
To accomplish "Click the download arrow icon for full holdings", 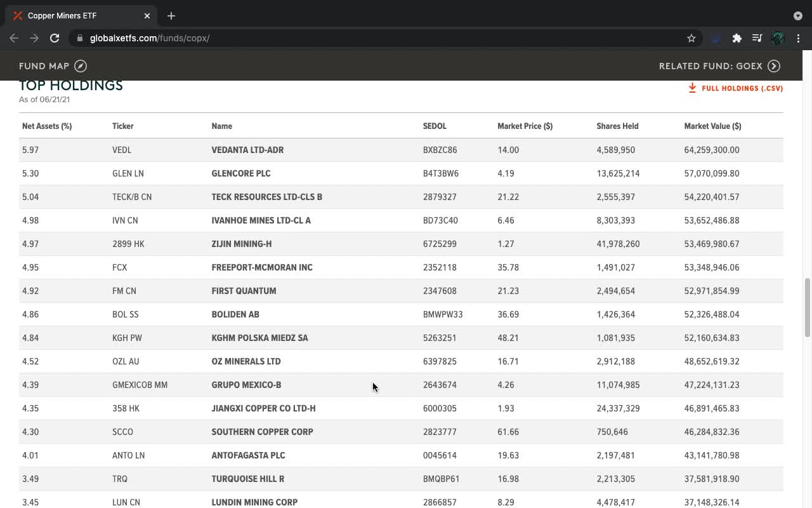I will [x=692, y=88].
